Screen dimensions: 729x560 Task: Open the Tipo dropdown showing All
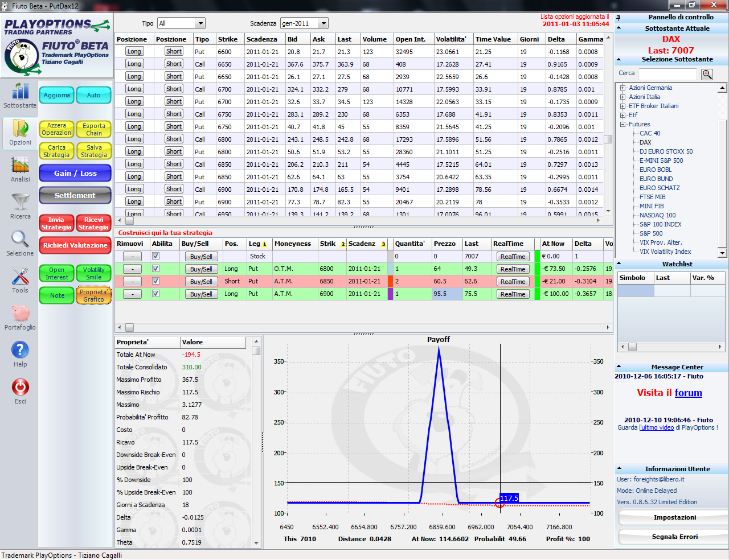point(181,23)
